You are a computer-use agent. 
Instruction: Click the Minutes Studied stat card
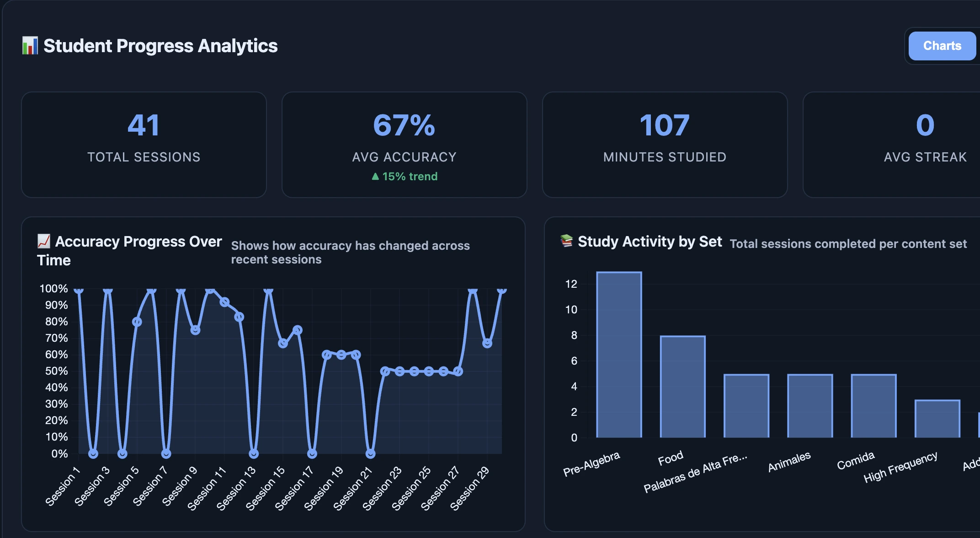click(664, 145)
